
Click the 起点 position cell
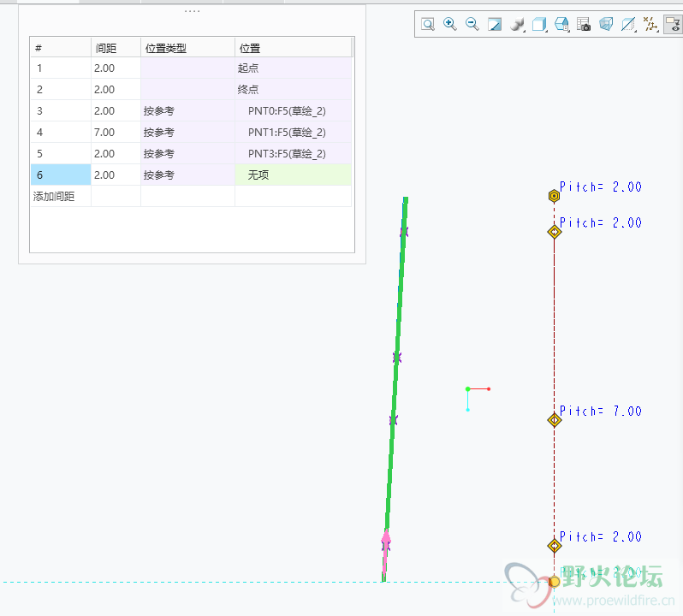coord(294,68)
